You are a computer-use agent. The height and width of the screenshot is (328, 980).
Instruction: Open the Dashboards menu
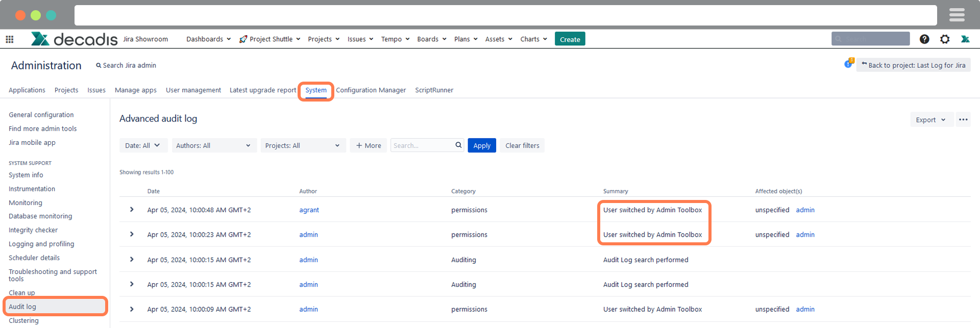208,39
